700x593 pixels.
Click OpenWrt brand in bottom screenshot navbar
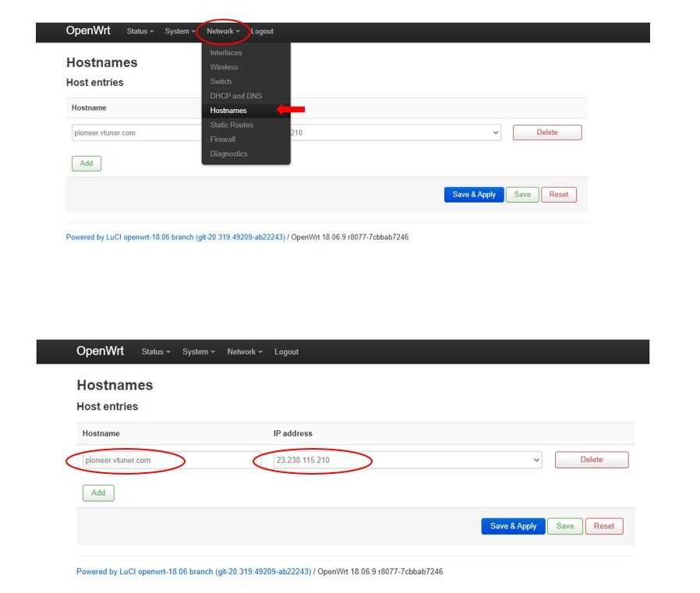coord(100,351)
